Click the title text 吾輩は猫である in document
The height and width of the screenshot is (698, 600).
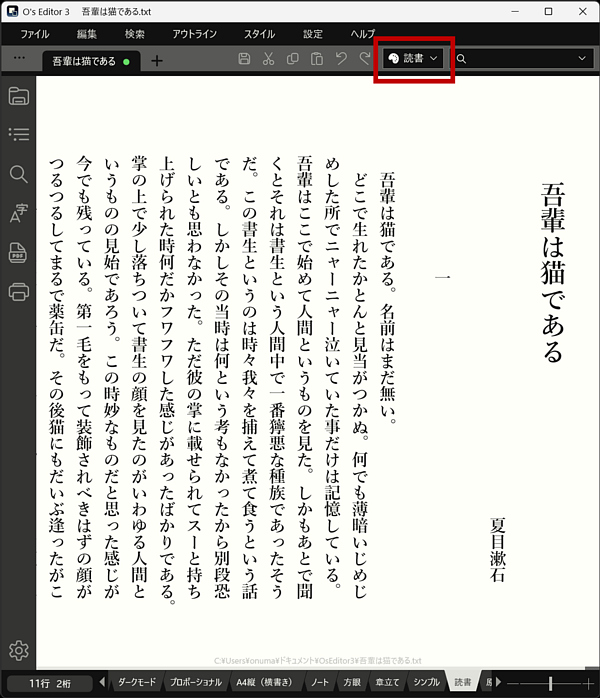pyautogui.click(x=553, y=272)
